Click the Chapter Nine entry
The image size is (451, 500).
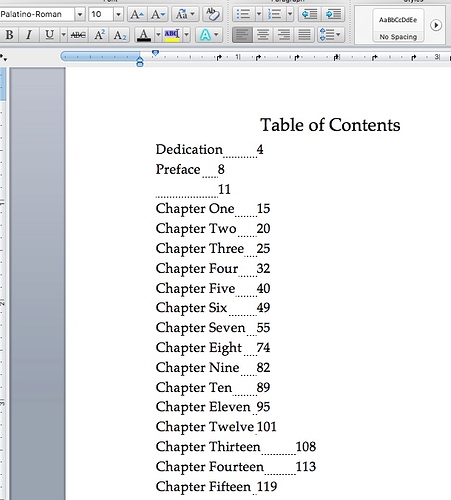213,368
